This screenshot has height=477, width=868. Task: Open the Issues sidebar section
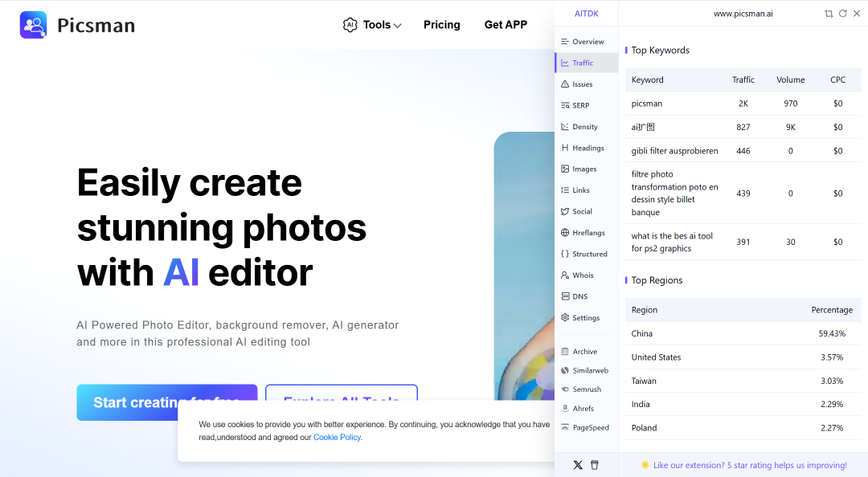pos(586,84)
